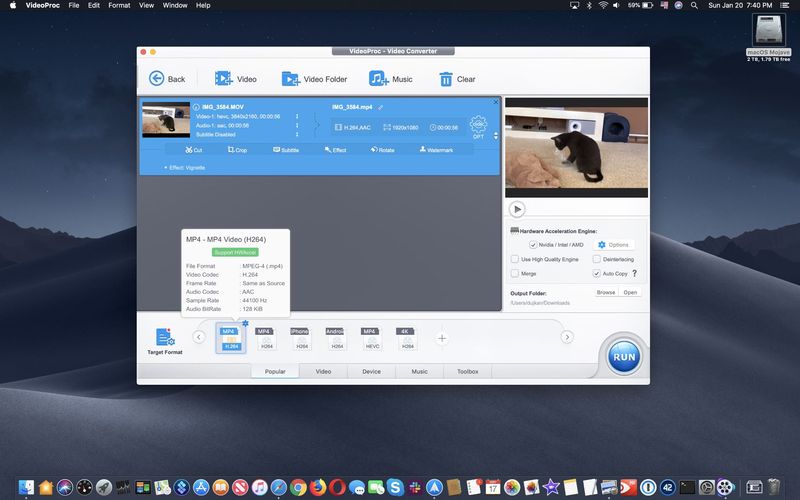Show next format profiles with right arrow
This screenshot has height=500, width=800.
567,337
